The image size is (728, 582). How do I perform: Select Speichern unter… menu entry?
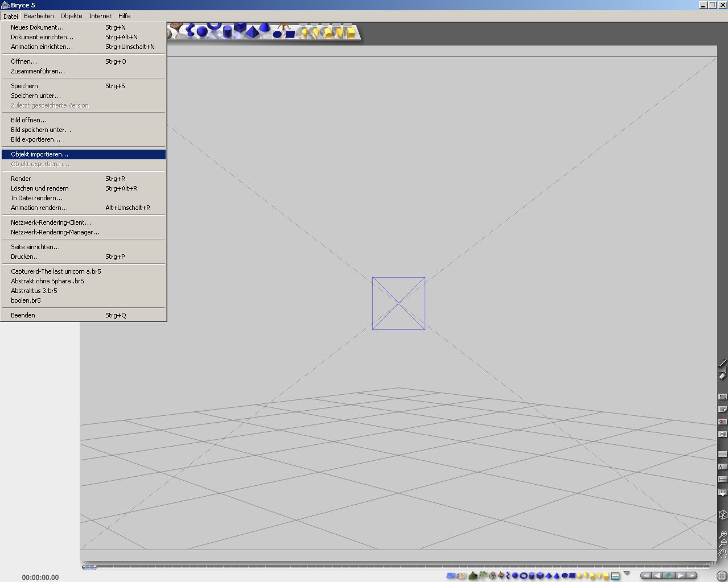84,96
